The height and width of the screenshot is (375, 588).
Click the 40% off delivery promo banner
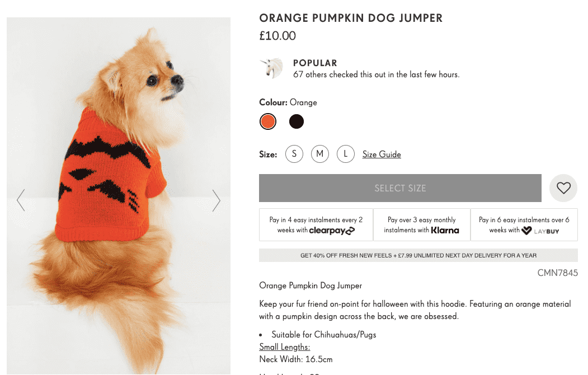[418, 255]
